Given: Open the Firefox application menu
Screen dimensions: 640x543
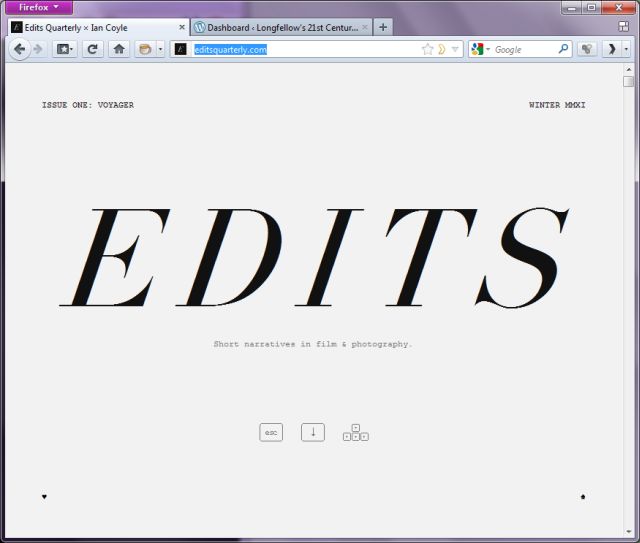Looking at the screenshot, I should pos(39,7).
